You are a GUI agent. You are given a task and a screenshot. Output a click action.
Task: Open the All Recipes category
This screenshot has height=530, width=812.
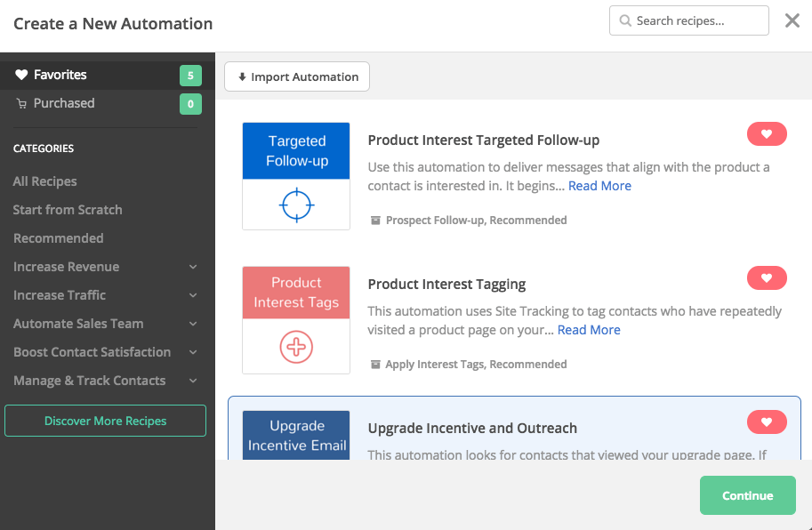coord(45,181)
